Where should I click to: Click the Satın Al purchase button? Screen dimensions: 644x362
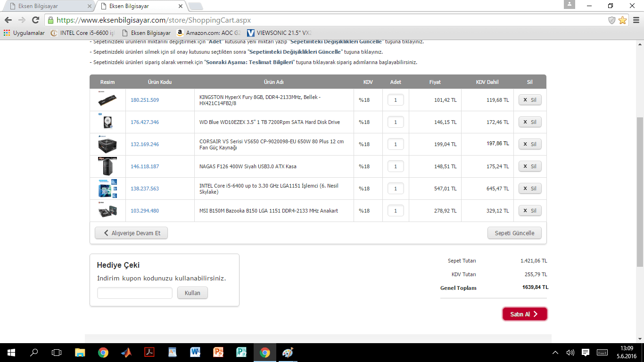525,314
